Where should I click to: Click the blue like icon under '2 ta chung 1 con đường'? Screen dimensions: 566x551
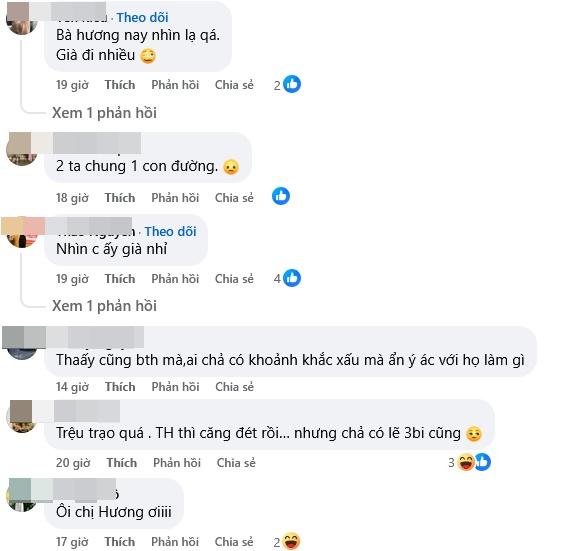[281, 196]
